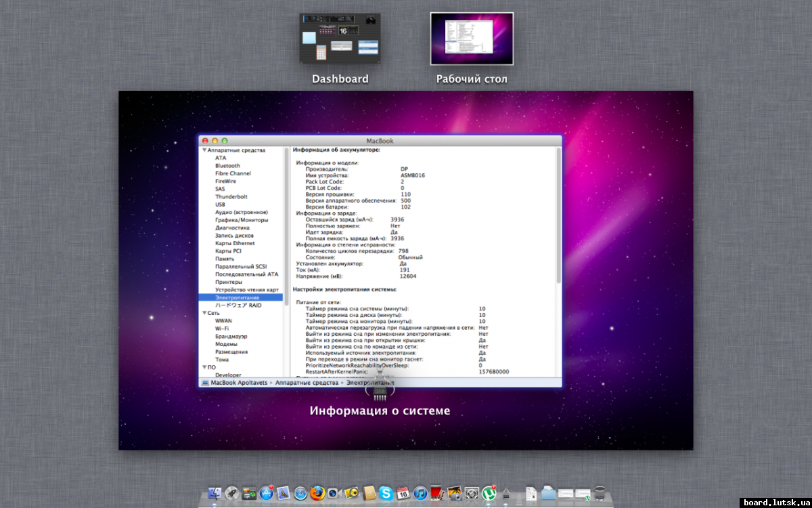The height and width of the screenshot is (508, 812).
Task: Switch to the Dashboard space thumbnail
Action: tap(340, 39)
